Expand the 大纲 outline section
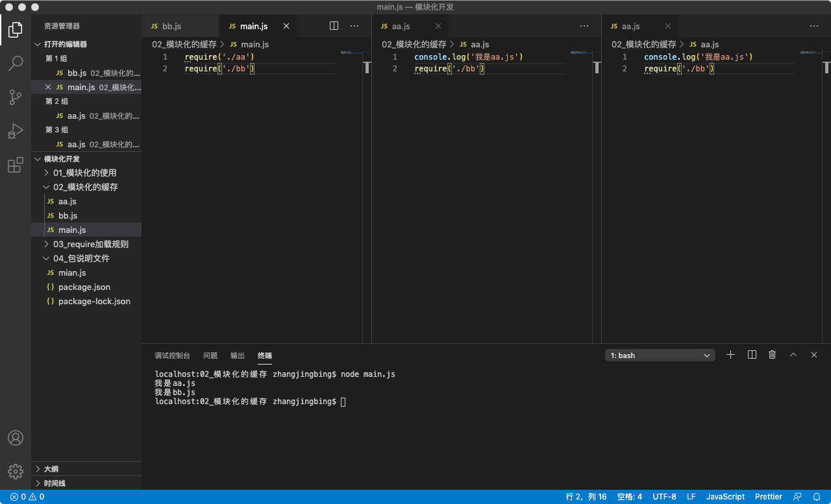The image size is (831, 504). click(x=86, y=469)
